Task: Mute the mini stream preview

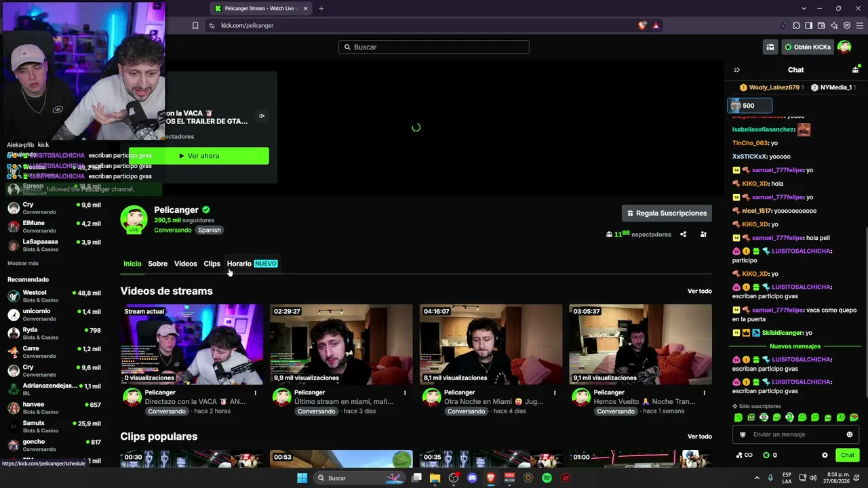Action: click(262, 116)
